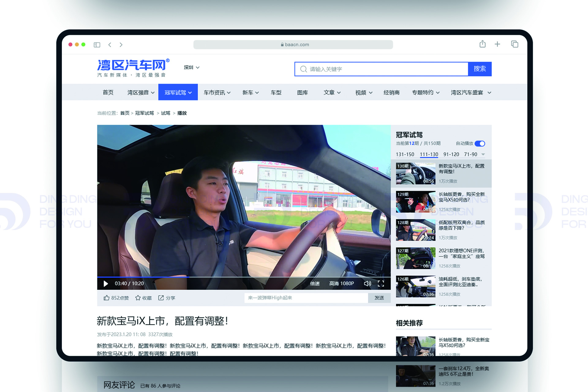Screen dimensions: 588x392
Task: Select the 71-90 episode range tab
Action: click(470, 154)
